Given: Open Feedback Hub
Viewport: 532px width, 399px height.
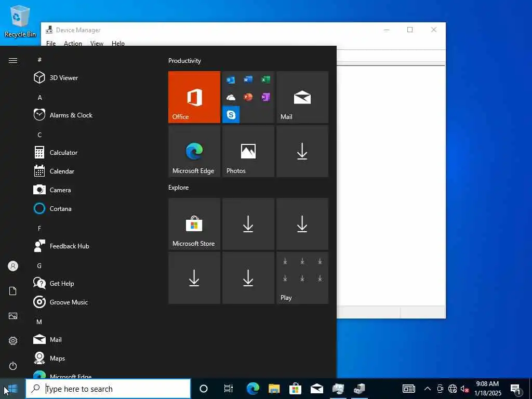Looking at the screenshot, I should tap(61, 246).
